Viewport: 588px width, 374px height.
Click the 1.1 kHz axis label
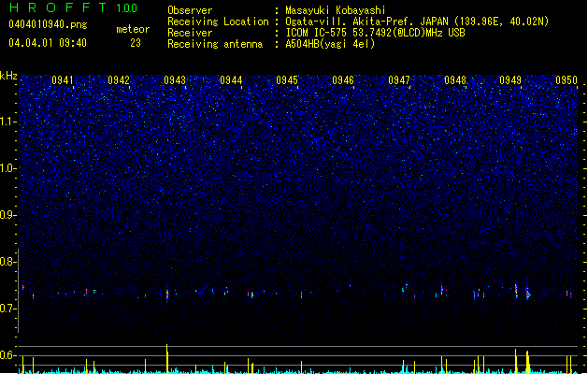tap(8, 122)
